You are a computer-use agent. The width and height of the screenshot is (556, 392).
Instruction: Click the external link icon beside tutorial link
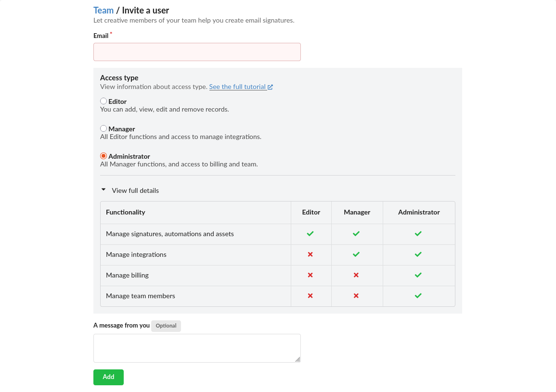pyautogui.click(x=271, y=87)
